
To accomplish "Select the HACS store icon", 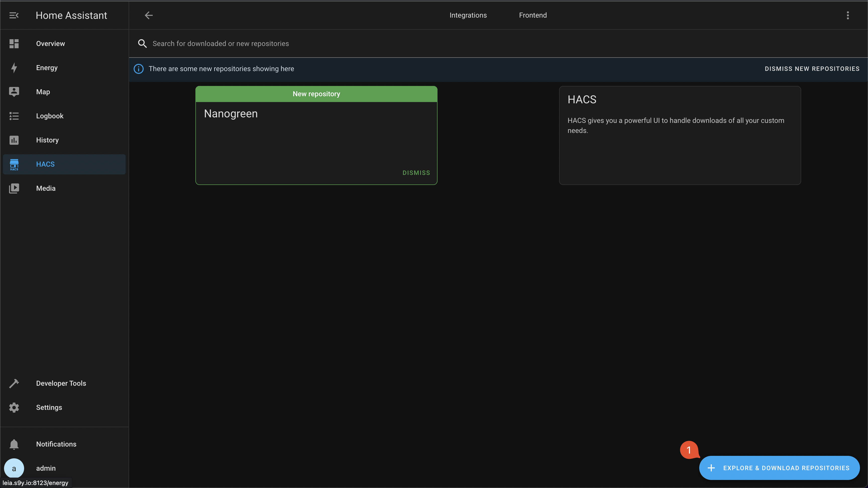I will click(x=14, y=164).
